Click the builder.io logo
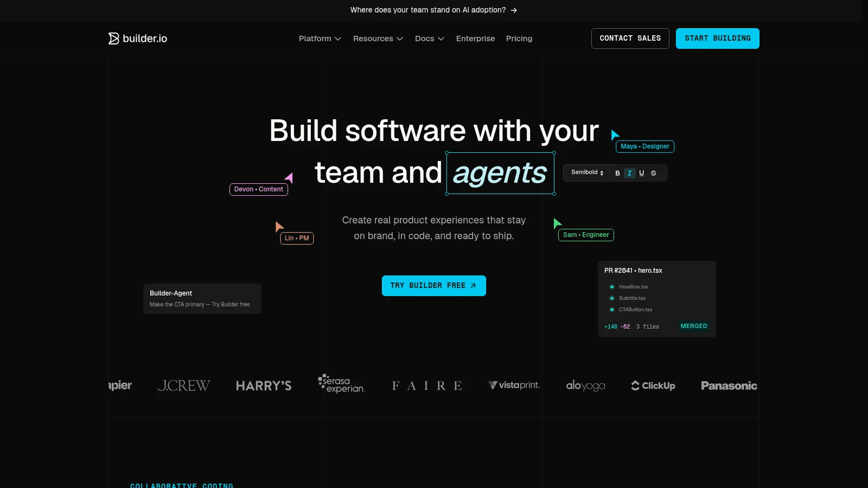Image resolution: width=868 pixels, height=488 pixels. tap(138, 38)
